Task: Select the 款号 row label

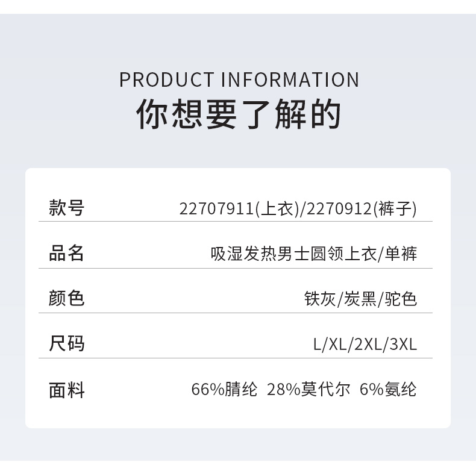Action: pos(66,208)
